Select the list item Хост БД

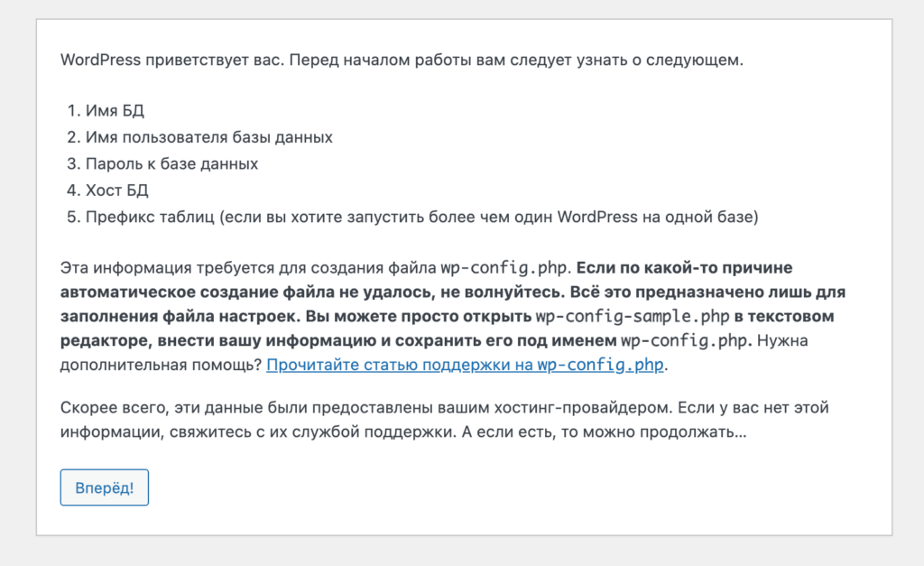click(117, 190)
